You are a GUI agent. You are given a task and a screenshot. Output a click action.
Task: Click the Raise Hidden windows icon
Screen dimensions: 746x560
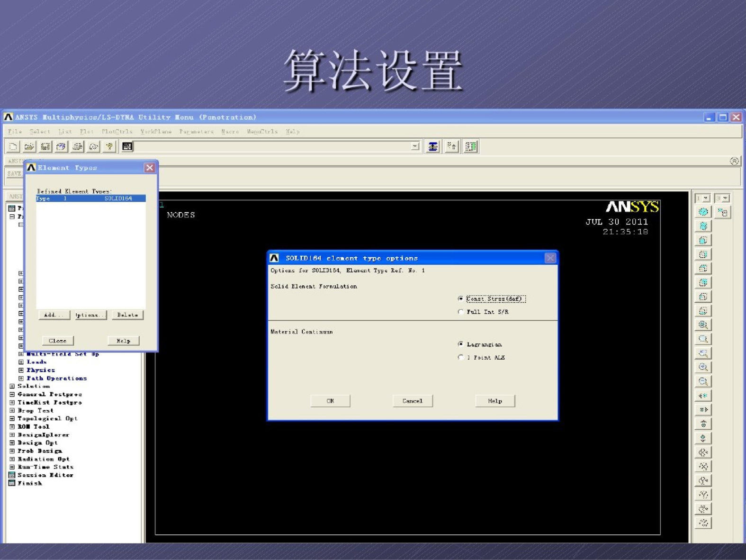pyautogui.click(x=432, y=147)
